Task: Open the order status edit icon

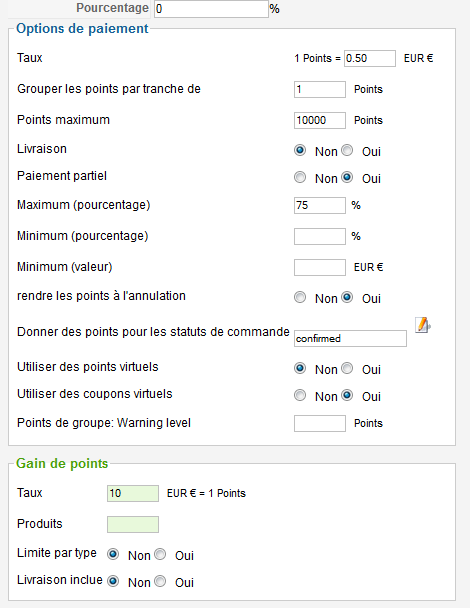Action: tap(423, 325)
